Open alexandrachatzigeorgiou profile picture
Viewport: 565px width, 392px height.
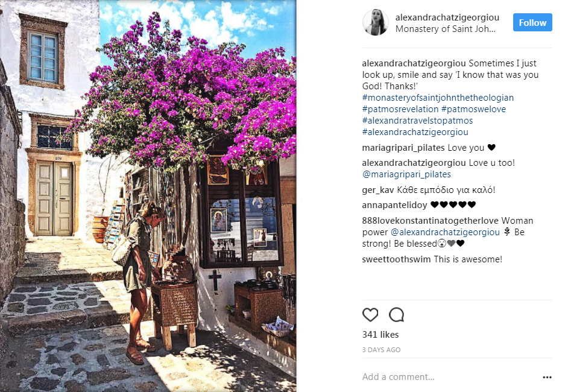point(376,22)
